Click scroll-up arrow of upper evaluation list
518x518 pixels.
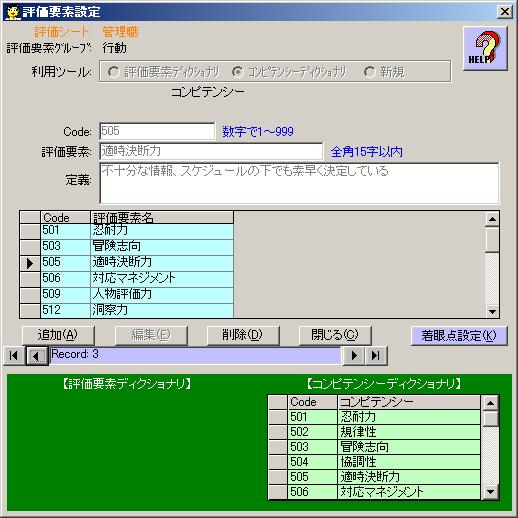[492, 219]
